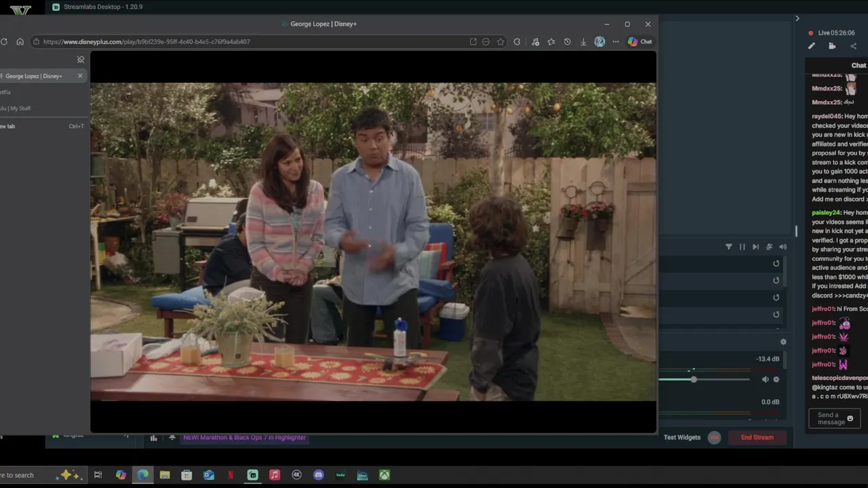Open File Explorer from taskbar
Screen dimensions: 868x488
[x=165, y=475]
